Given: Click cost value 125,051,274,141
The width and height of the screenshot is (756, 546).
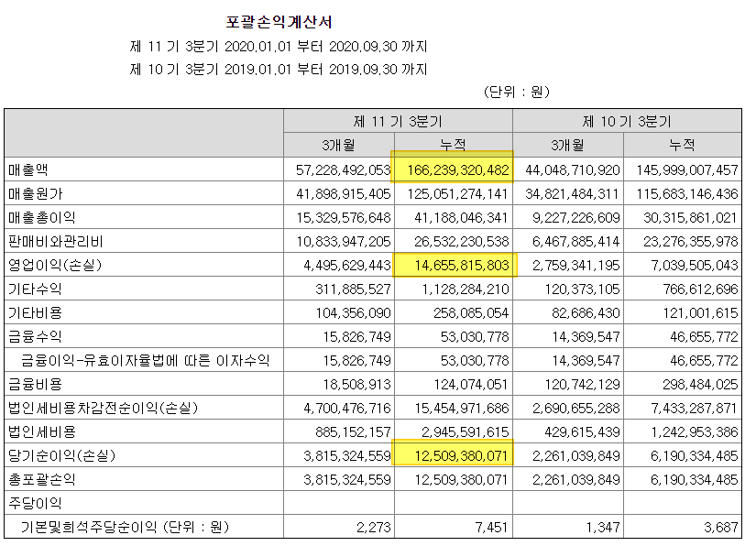Looking at the screenshot, I should coord(457,193).
